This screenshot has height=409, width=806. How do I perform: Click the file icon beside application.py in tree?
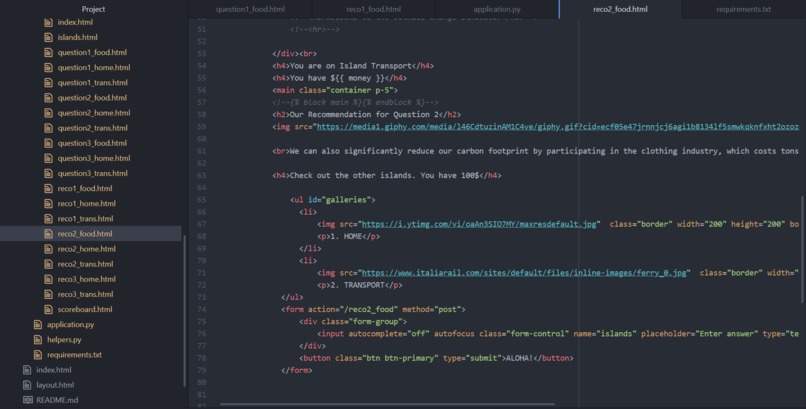click(38, 325)
